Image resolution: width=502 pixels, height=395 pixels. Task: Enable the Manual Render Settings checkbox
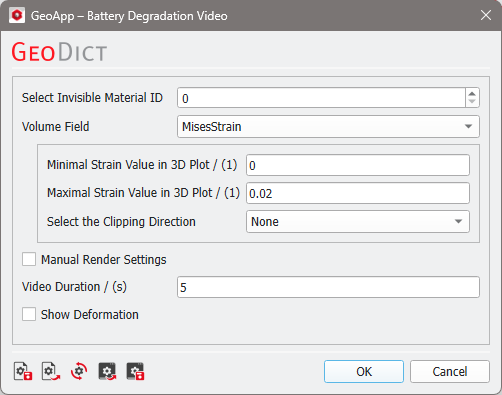click(29, 259)
